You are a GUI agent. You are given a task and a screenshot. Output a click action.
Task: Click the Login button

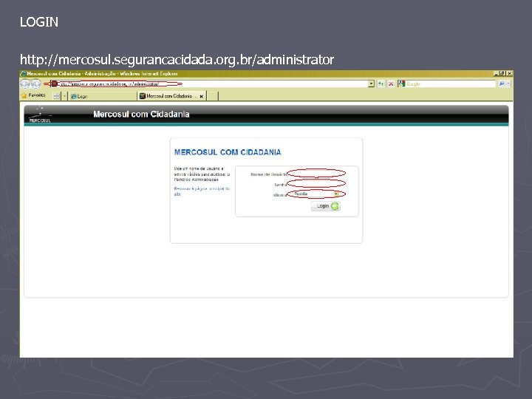click(x=325, y=206)
